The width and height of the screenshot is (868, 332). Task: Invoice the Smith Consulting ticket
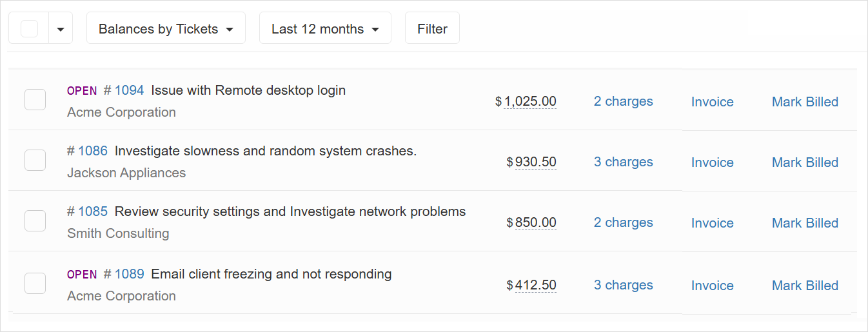coord(712,223)
